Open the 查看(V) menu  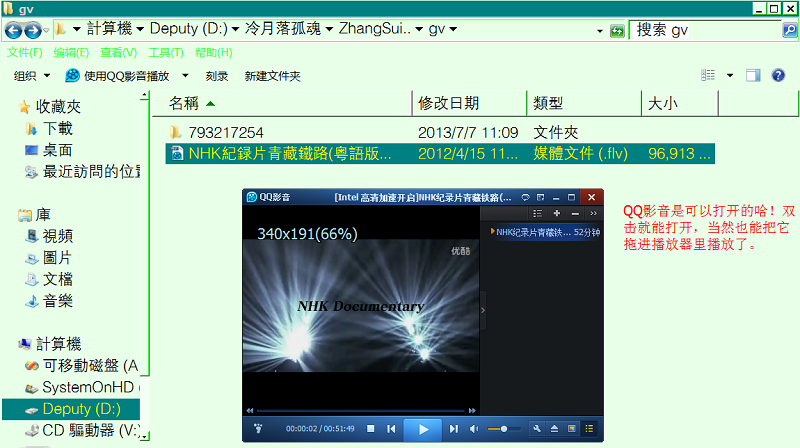(x=118, y=53)
